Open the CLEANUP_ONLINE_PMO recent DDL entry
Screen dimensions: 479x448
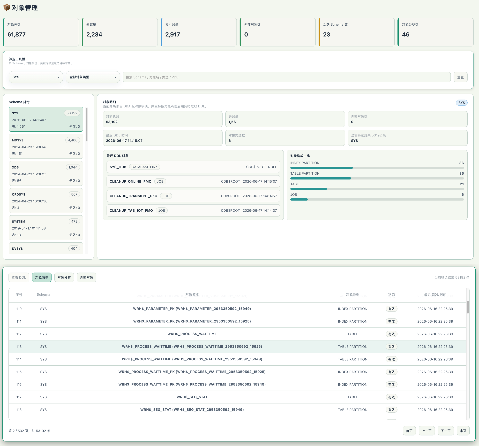[x=193, y=182]
